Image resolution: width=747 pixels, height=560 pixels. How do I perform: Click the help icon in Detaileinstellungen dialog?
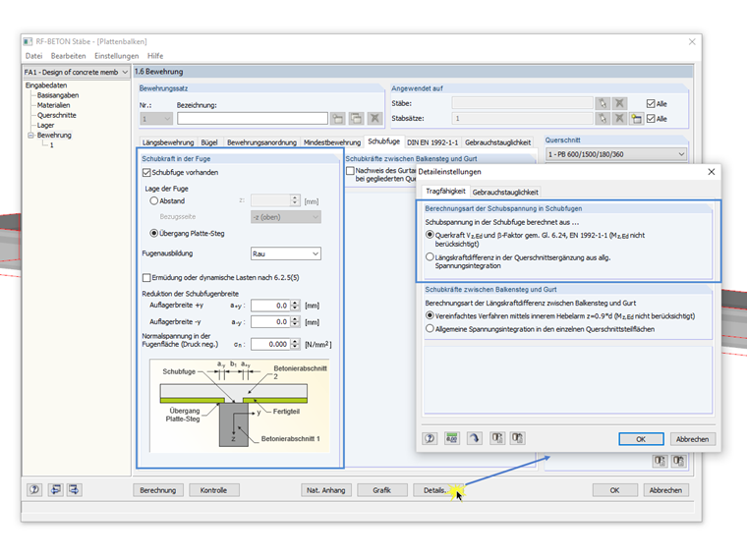click(430, 438)
